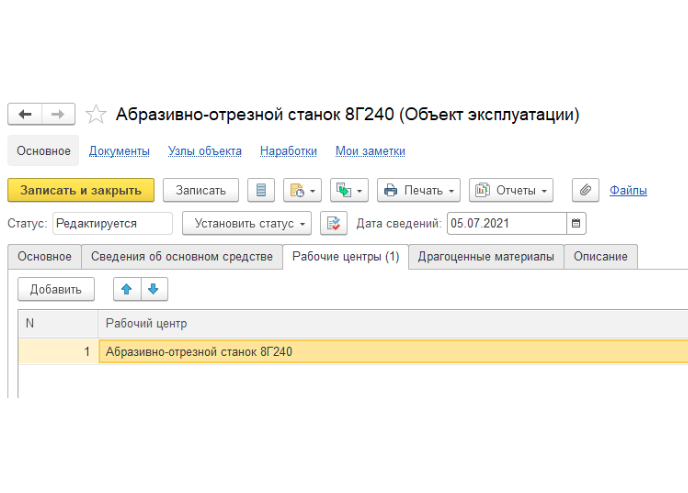Viewport: 688px width, 493px height.
Task: Open the Файлы link
Action: pyautogui.click(x=628, y=190)
